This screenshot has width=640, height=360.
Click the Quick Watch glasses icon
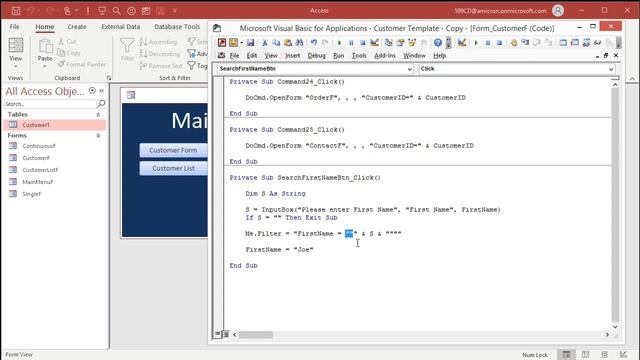coord(598,42)
